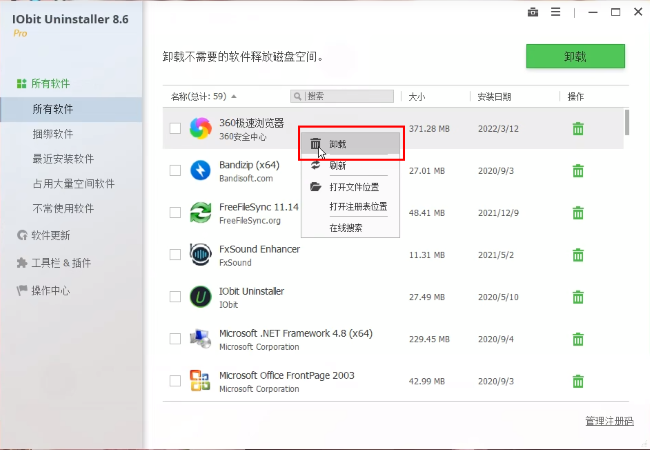Click the 360极速浏览器 colorful app icon
Screen dimensions: 650x450
click(x=201, y=128)
